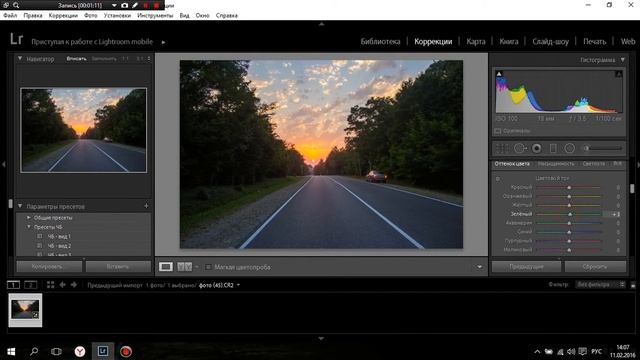Image resolution: width=640 pixels, height=360 pixels.
Task: Switch to Библиотека module
Action: (x=380, y=41)
